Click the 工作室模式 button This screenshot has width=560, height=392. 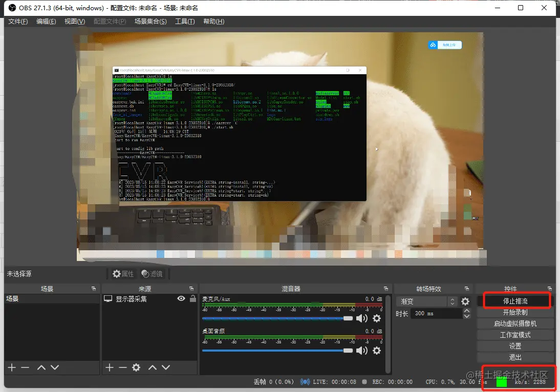tap(515, 335)
